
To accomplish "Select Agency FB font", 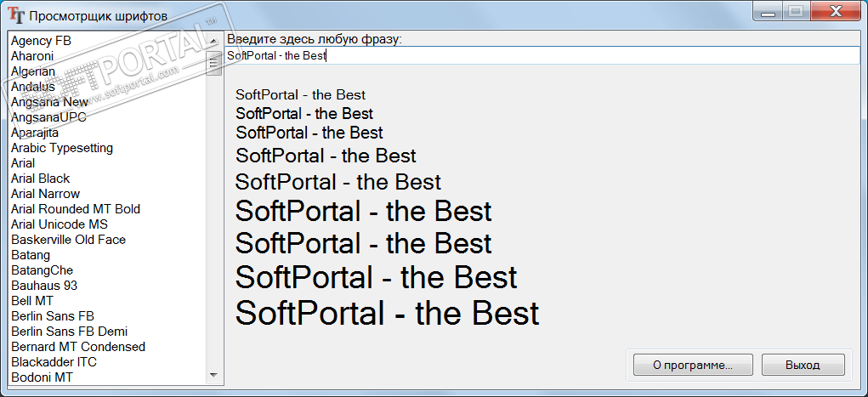I will (41, 41).
